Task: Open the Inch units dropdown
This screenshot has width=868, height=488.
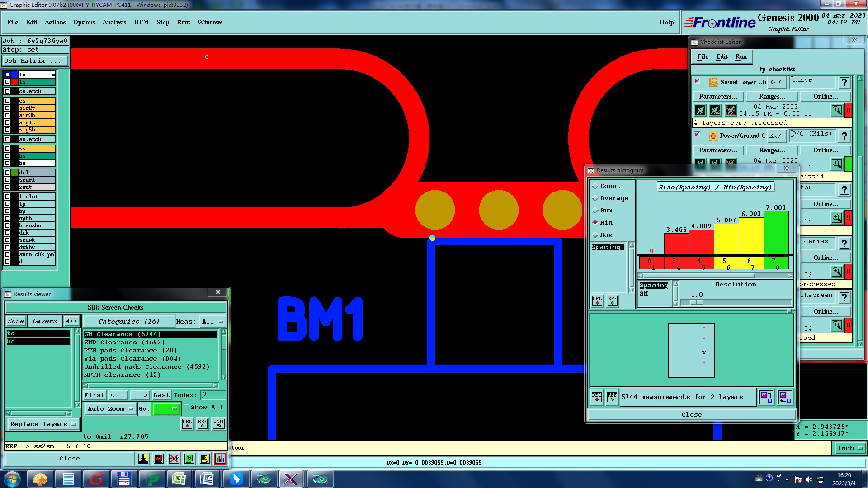Action: 849,448
